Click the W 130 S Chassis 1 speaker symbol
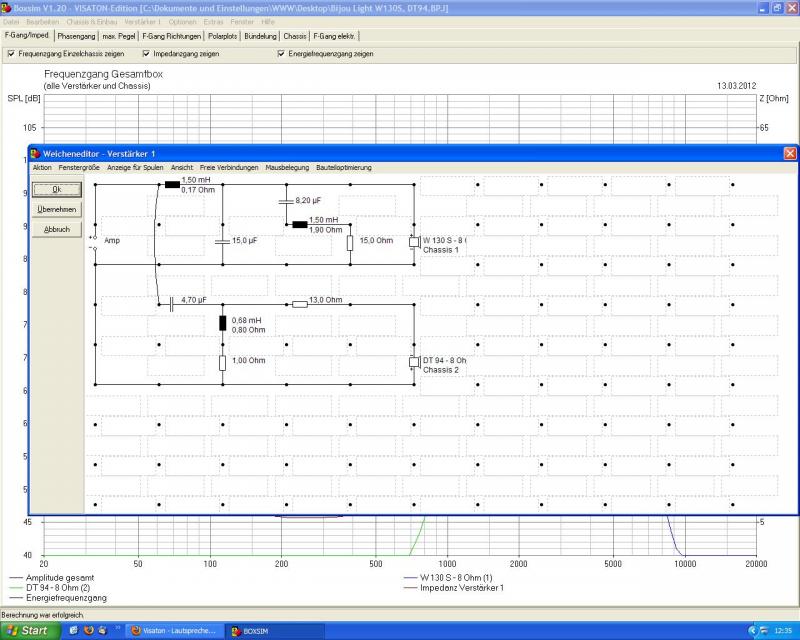Screen dimensions: 800x640 click(414, 242)
